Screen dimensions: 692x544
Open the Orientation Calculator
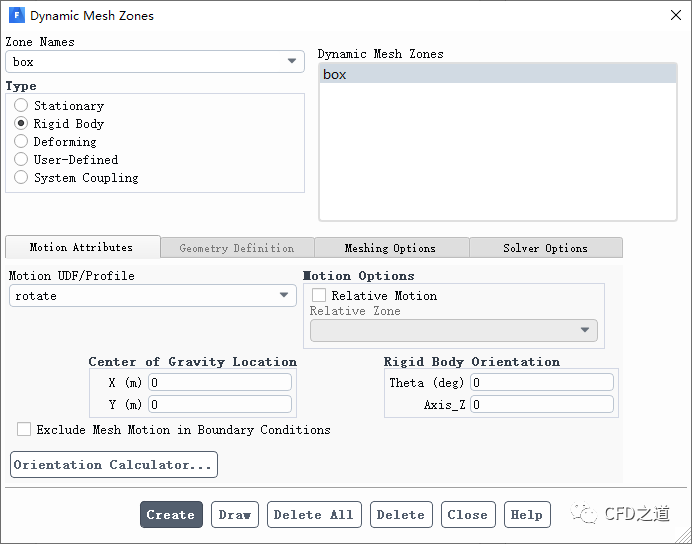(x=114, y=465)
